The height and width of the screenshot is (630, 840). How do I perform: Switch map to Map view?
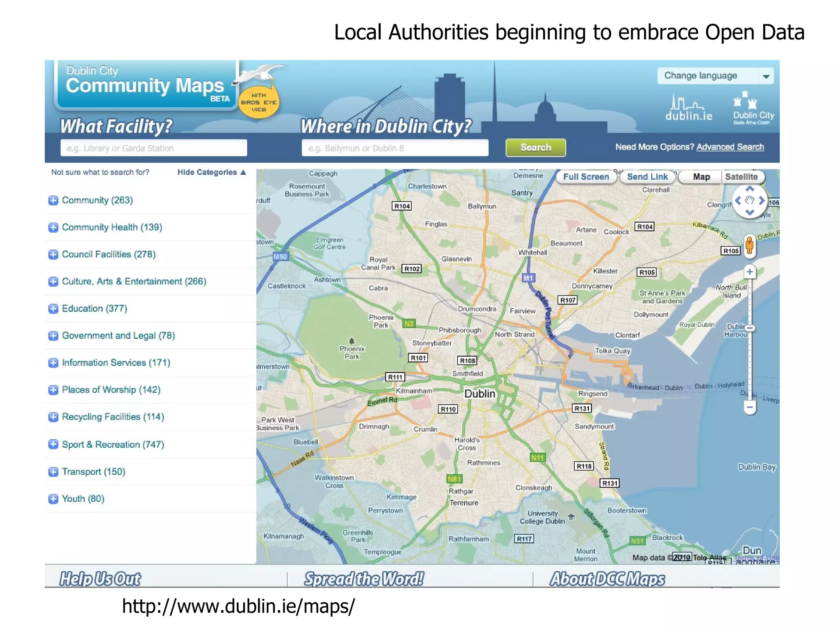pyautogui.click(x=701, y=177)
